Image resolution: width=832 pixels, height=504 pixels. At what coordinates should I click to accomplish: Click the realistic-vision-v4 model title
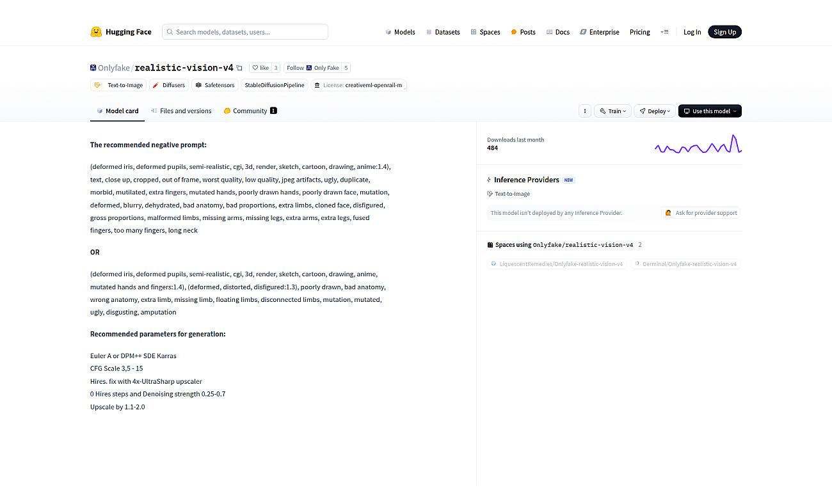(184, 68)
